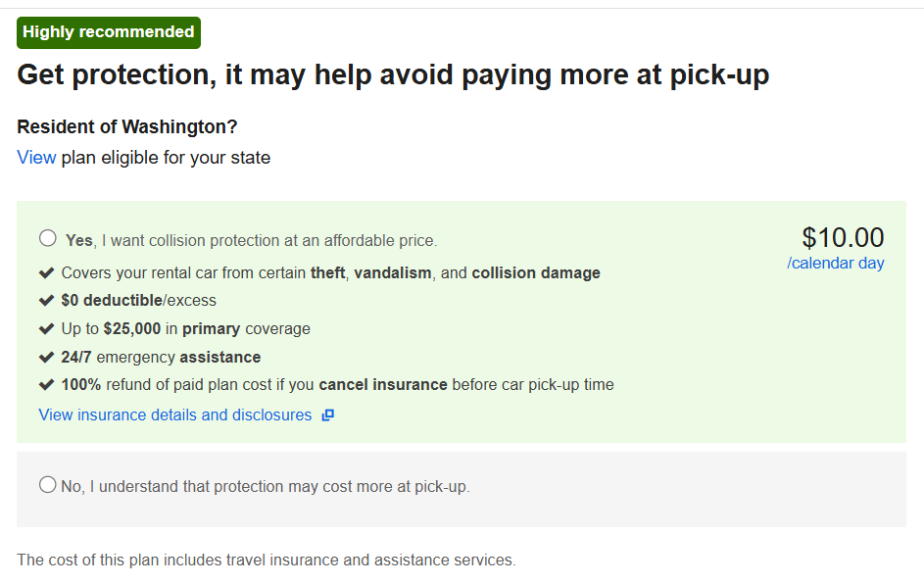Click the Resident of Washington? text
The width and height of the screenshot is (924, 585).
click(x=127, y=127)
